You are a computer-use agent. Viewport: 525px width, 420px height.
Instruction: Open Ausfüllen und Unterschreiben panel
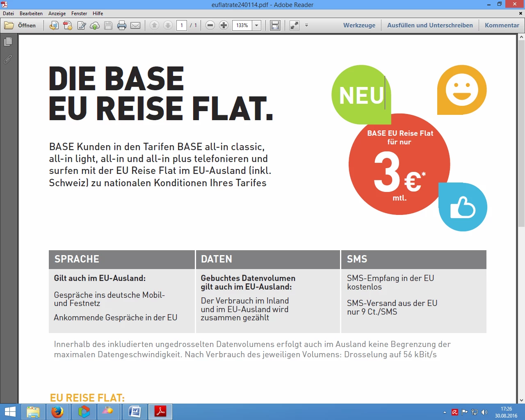(430, 25)
